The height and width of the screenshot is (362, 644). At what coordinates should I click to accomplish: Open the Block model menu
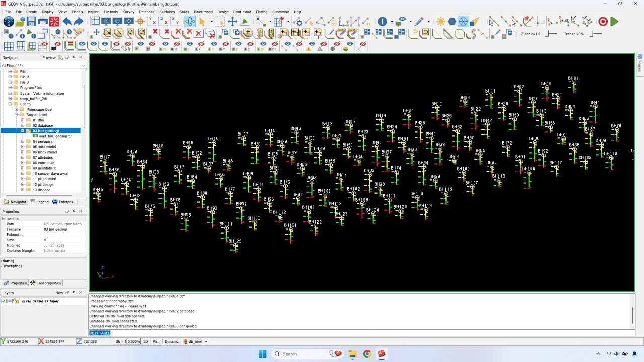(203, 12)
